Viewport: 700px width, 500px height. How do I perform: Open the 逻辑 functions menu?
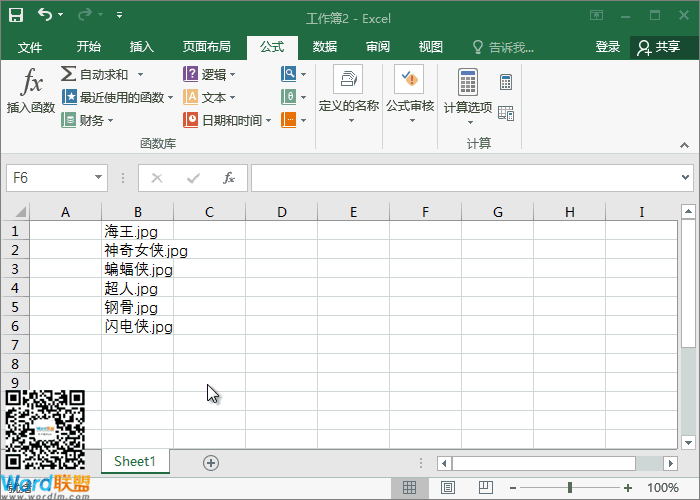coord(209,74)
